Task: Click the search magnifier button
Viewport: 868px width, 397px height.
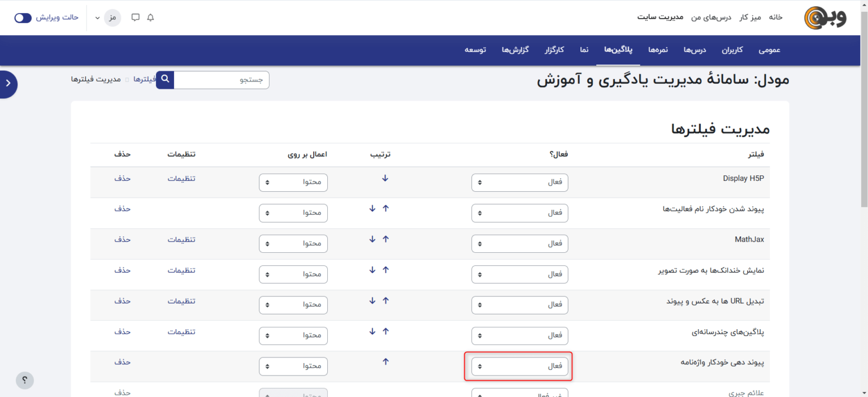Action: (165, 80)
